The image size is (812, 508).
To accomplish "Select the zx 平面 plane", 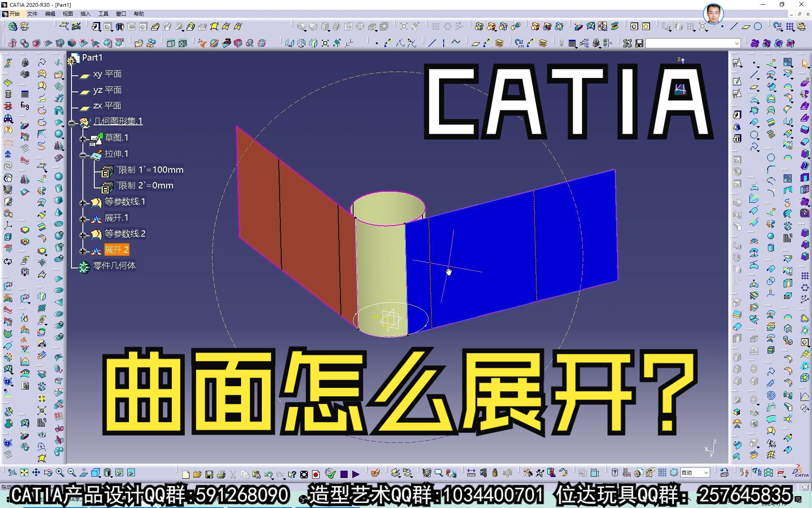I will pyautogui.click(x=107, y=106).
